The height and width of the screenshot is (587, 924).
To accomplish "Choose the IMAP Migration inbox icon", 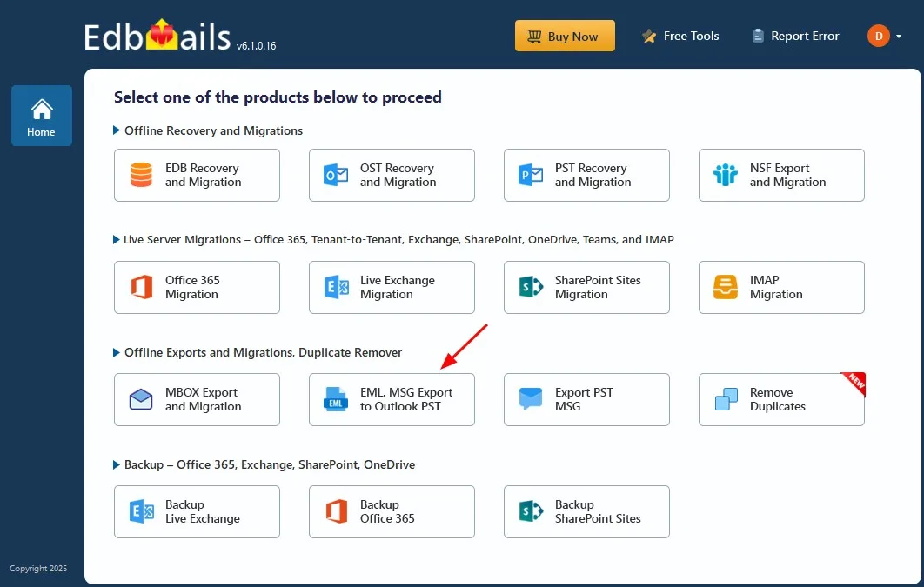I will (x=726, y=287).
